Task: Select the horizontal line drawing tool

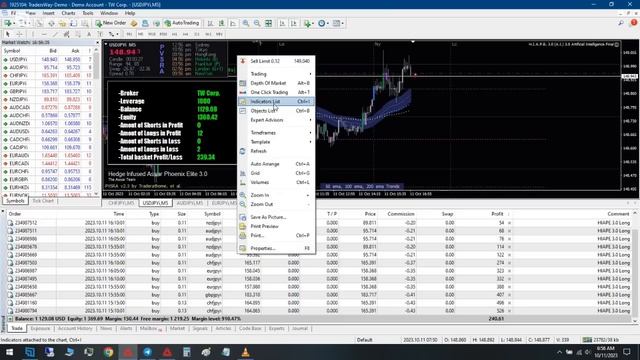Action: coord(44,34)
